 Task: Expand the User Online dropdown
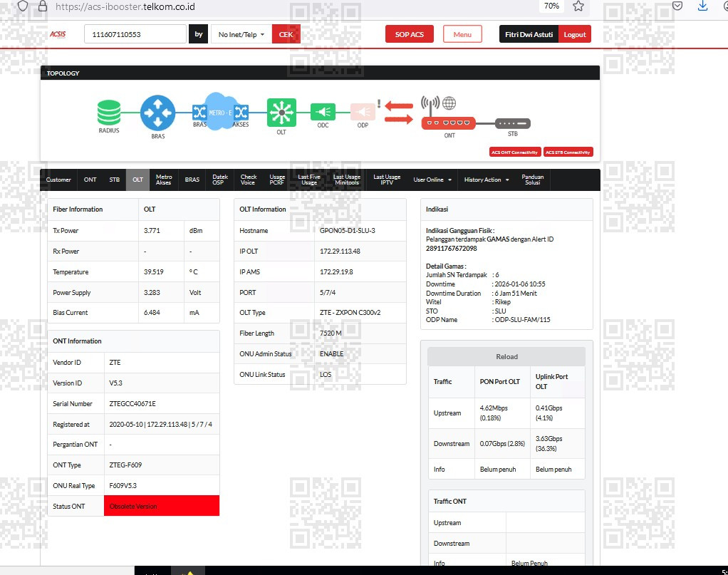point(432,180)
